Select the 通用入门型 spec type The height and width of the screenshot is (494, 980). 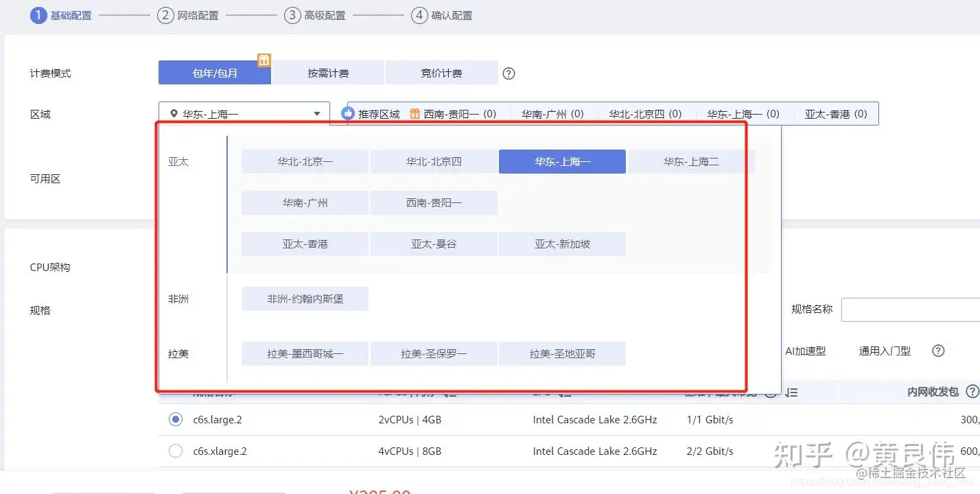tap(885, 351)
